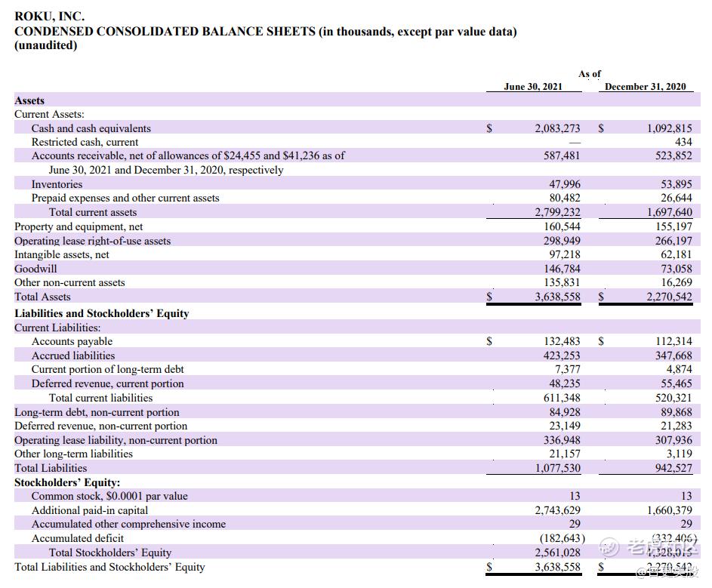Click current debt value 7,377
The width and height of the screenshot is (712, 588).
[568, 369]
